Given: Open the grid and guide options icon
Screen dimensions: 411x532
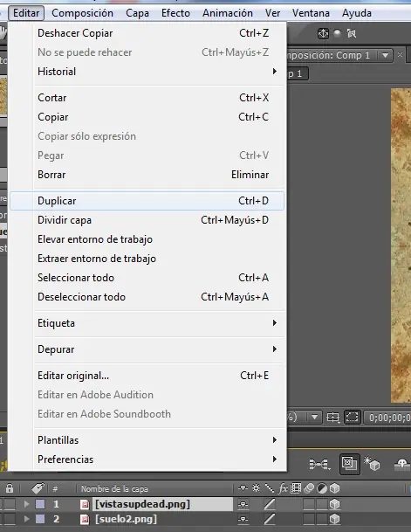Looking at the screenshot, I should click(332, 417).
